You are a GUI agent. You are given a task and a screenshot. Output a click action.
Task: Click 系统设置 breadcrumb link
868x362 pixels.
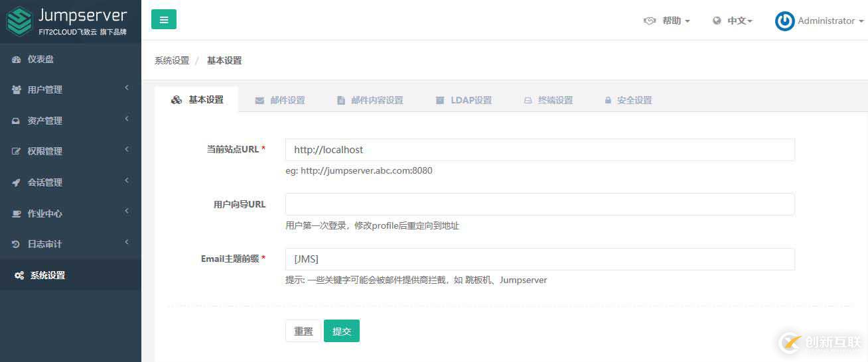[x=172, y=60]
